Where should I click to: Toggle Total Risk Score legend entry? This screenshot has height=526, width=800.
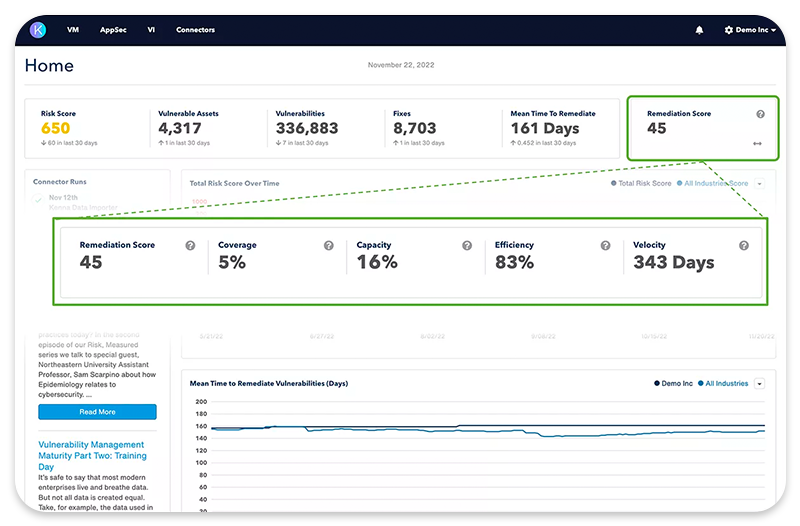coord(641,183)
